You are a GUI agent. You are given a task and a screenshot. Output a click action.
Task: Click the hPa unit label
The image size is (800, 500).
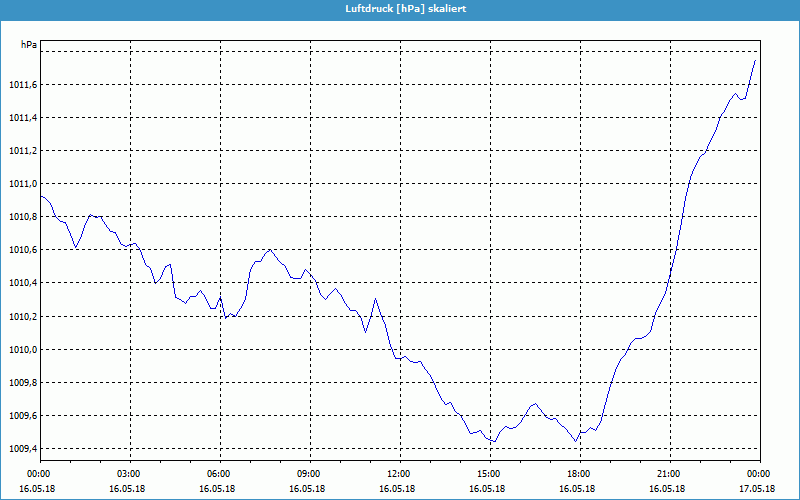[29, 45]
